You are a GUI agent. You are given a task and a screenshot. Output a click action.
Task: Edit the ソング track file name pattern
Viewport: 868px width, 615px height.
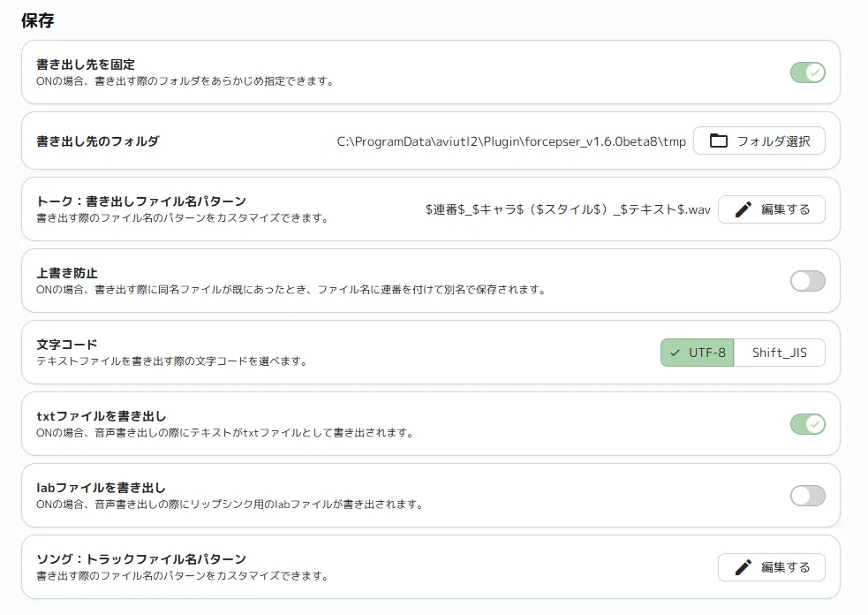point(772,567)
